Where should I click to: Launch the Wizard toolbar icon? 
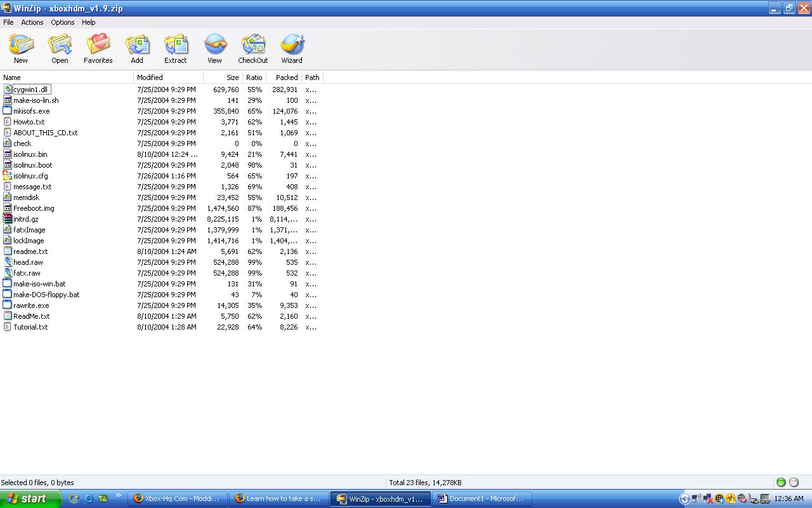point(292,45)
